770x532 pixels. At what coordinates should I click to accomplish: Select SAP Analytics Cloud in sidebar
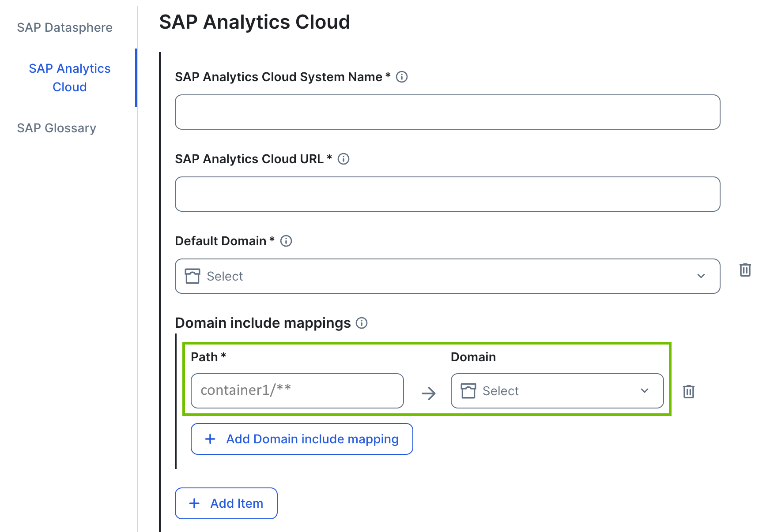point(69,78)
